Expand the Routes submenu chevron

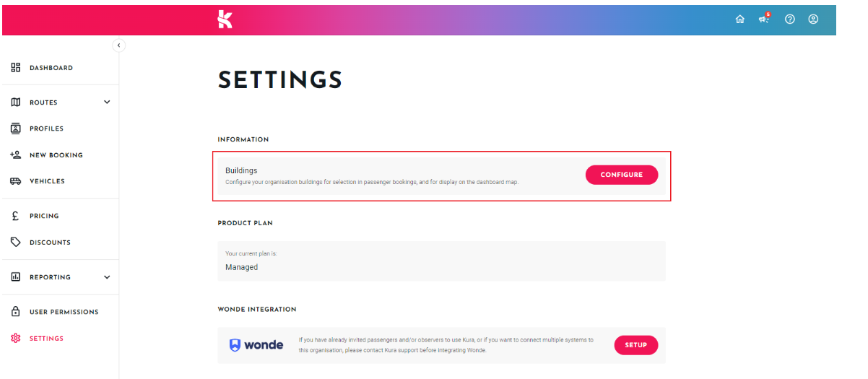click(107, 103)
